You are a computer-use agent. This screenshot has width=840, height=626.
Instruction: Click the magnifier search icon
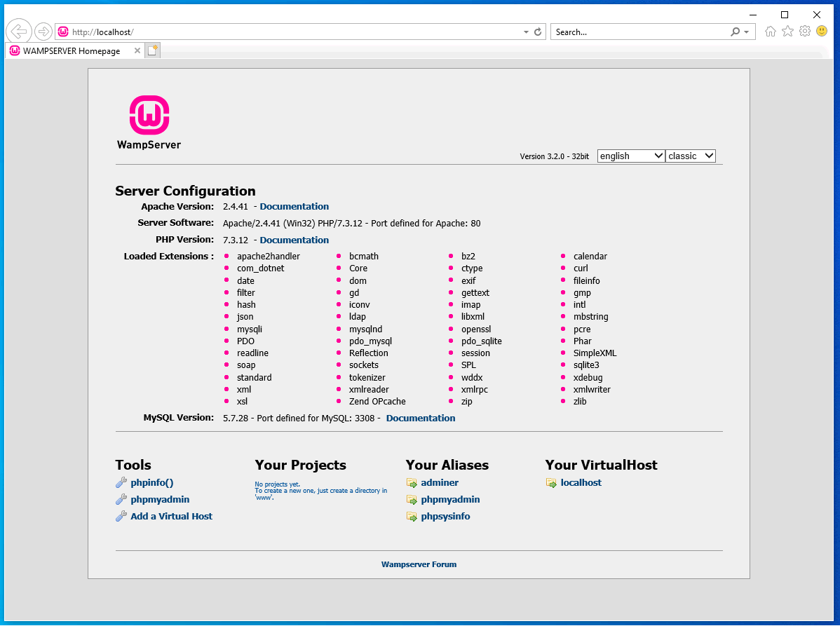point(736,32)
